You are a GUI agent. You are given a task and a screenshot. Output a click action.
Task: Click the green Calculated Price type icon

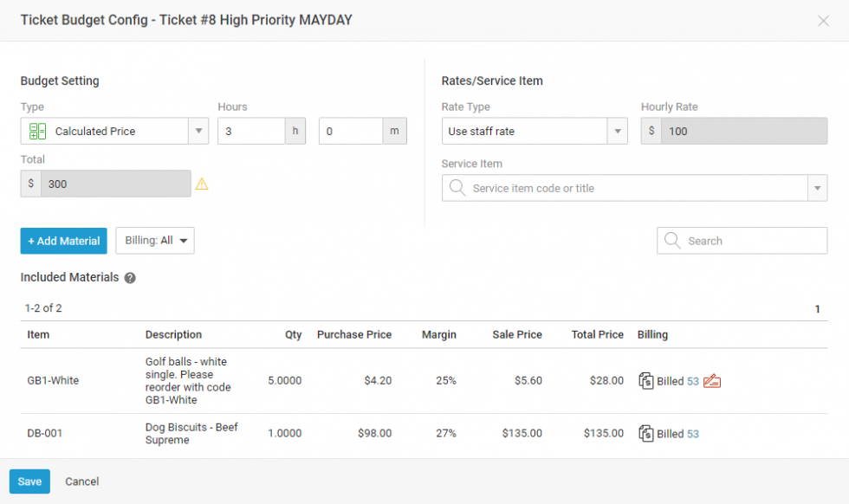point(37,132)
